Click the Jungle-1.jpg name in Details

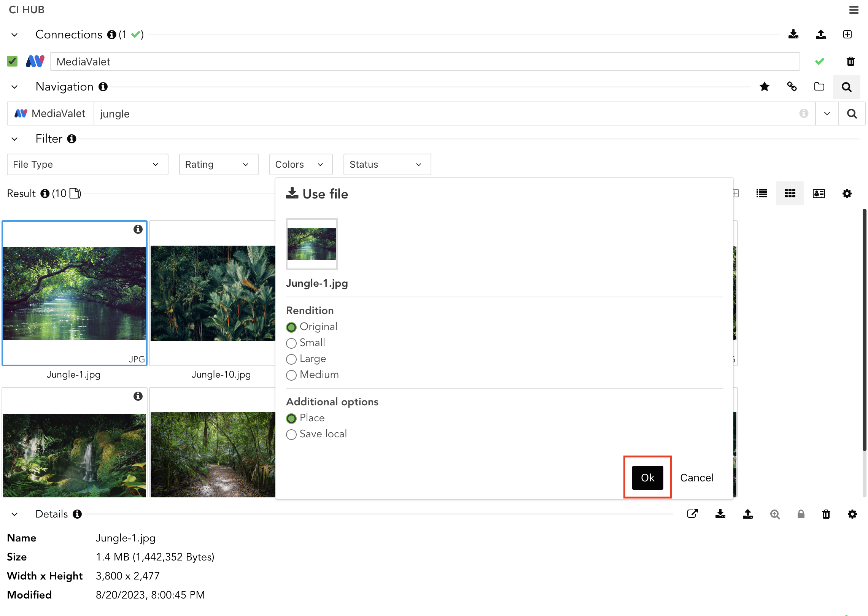pyautogui.click(x=126, y=538)
